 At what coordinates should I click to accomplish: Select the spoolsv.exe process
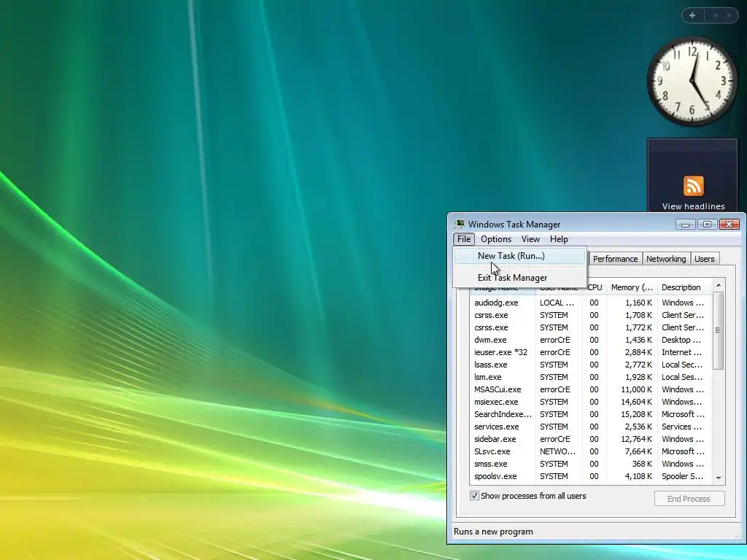(x=591, y=475)
